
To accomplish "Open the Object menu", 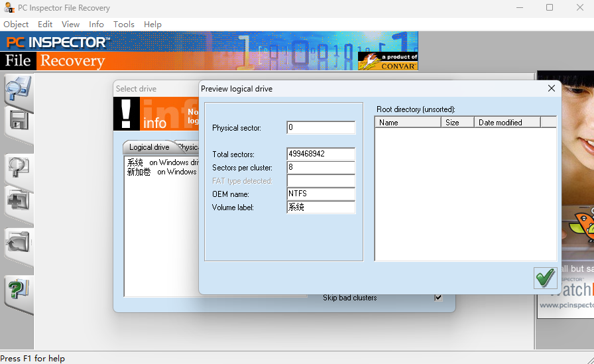I will pyautogui.click(x=16, y=25).
